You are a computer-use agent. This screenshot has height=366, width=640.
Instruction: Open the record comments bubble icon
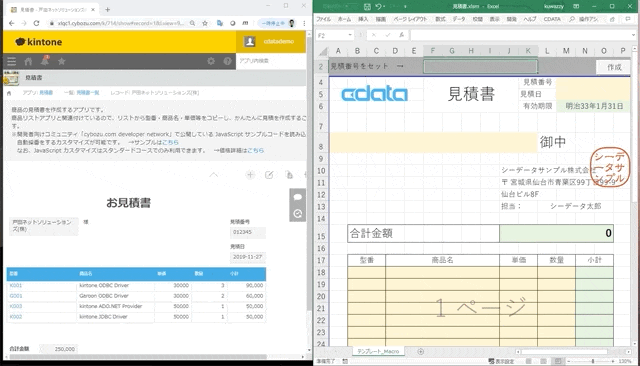298,197
